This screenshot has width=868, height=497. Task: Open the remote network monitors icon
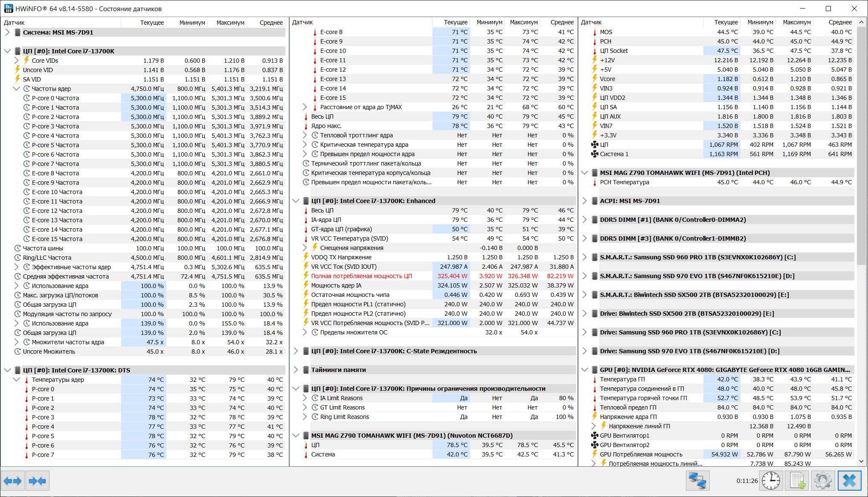[697, 481]
